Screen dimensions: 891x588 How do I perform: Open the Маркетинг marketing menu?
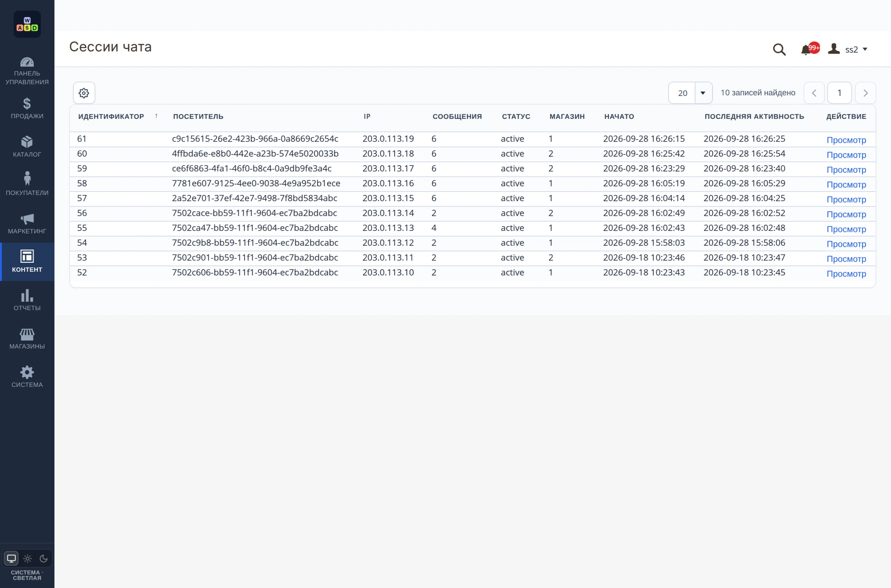pyautogui.click(x=27, y=223)
